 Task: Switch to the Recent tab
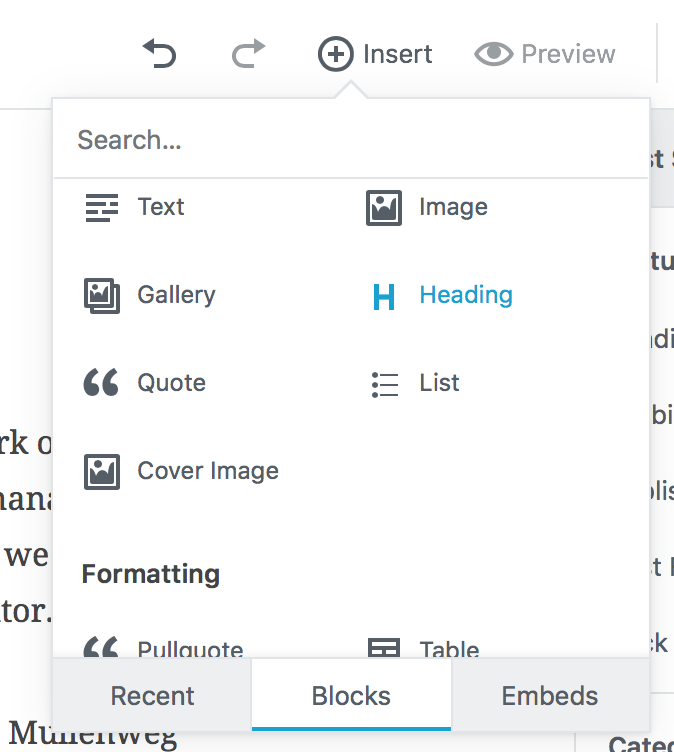152,696
